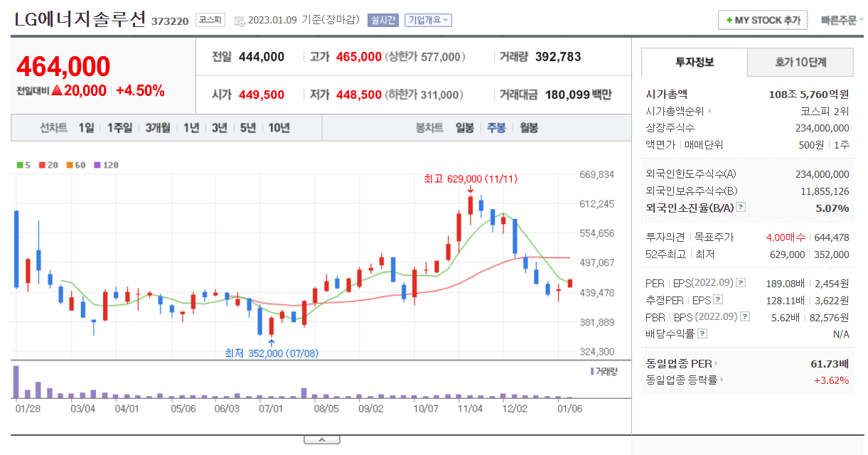Image resolution: width=868 pixels, height=455 pixels.
Task: Click the 실시간 real-time badge
Action: [x=383, y=21]
